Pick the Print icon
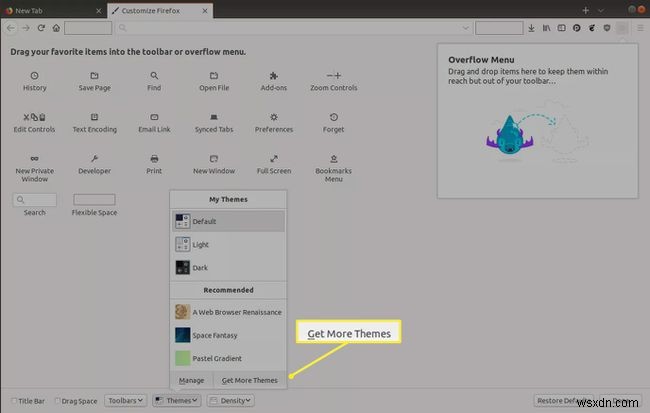The height and width of the screenshot is (413, 650). pos(154,158)
